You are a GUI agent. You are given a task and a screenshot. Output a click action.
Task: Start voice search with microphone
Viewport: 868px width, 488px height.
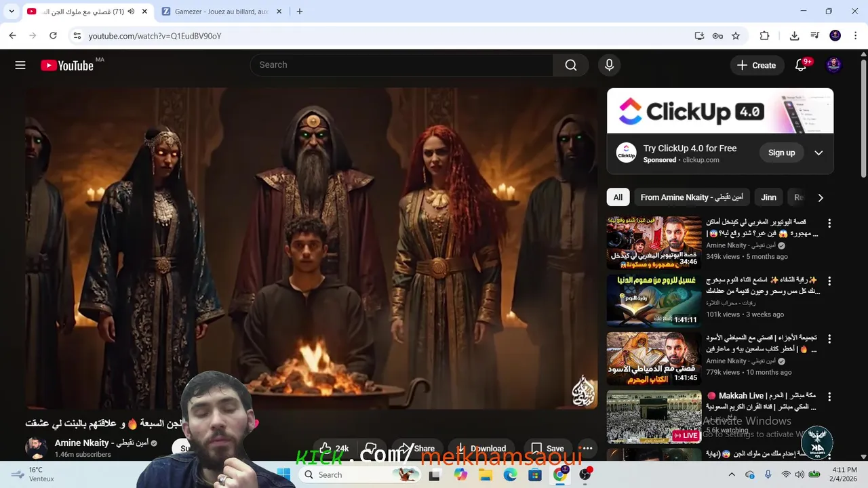coord(609,65)
